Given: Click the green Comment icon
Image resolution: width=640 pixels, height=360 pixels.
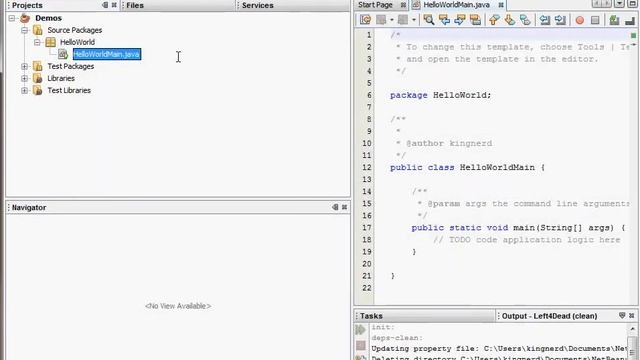Looking at the screenshot, I should (x=614, y=20).
